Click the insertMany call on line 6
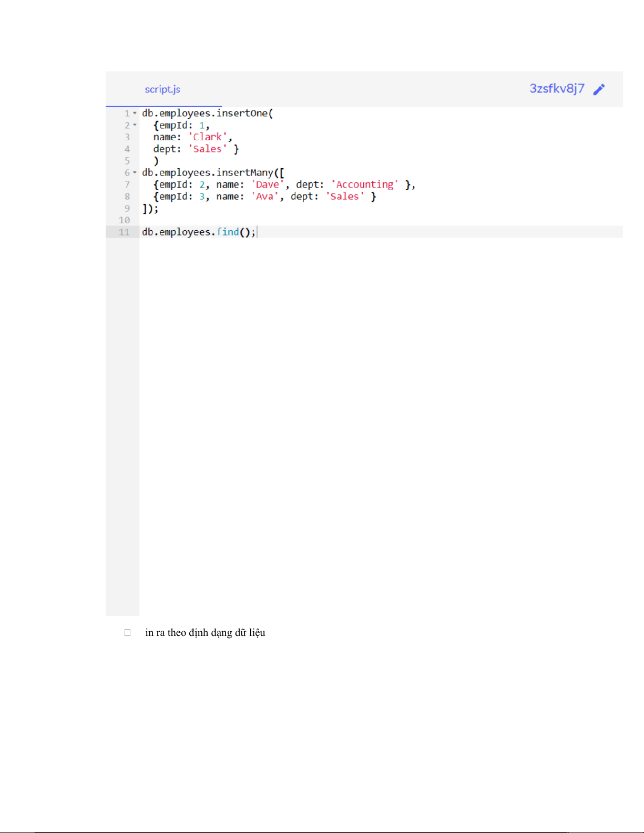The height and width of the screenshot is (833, 644). tap(244, 172)
